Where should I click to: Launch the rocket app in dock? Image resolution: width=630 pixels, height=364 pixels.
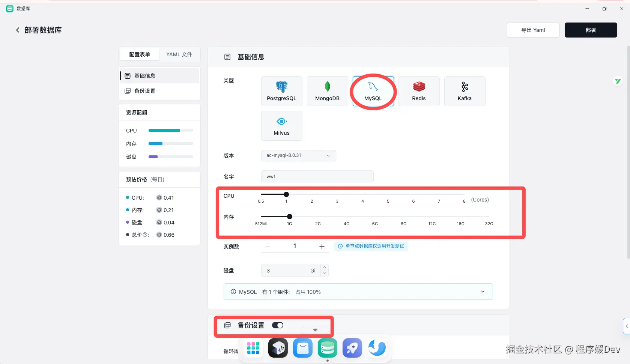pos(352,348)
